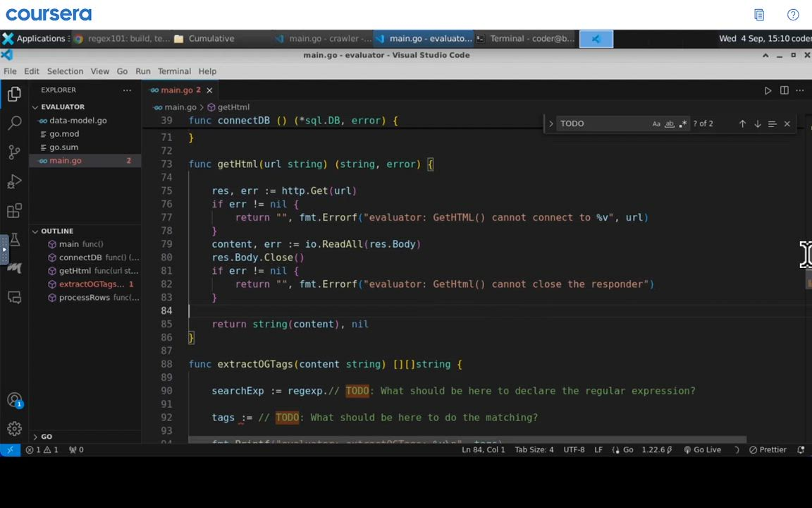Click Prettier in the status bar
812x508 pixels.
768,449
